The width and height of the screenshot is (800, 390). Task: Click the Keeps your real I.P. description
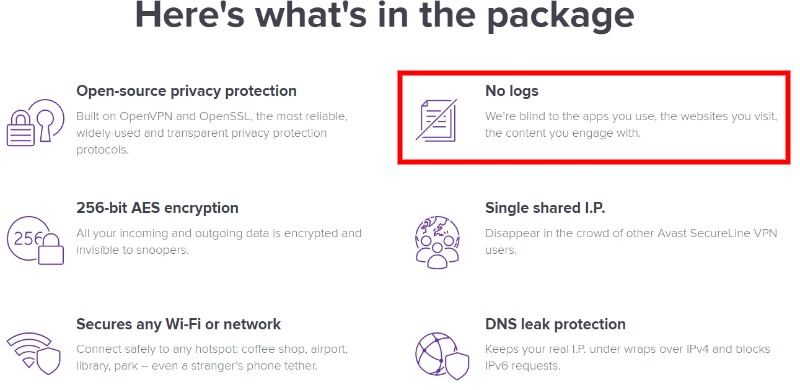pyautogui.click(x=628, y=357)
